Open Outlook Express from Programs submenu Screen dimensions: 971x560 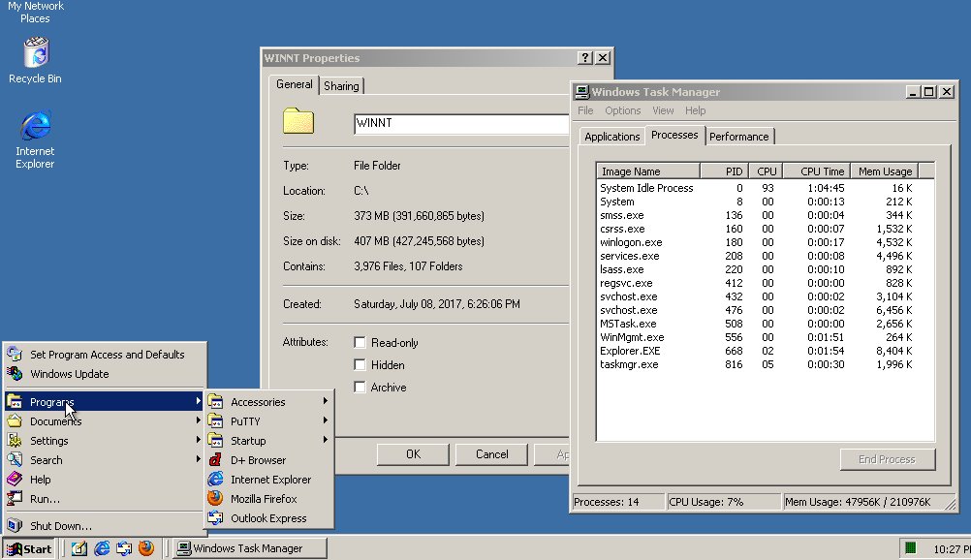click(268, 518)
